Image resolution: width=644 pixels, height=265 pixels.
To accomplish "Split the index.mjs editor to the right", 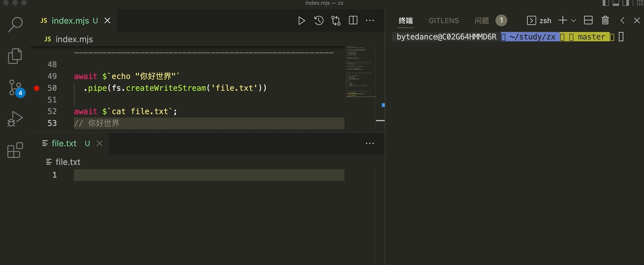I will (x=353, y=20).
